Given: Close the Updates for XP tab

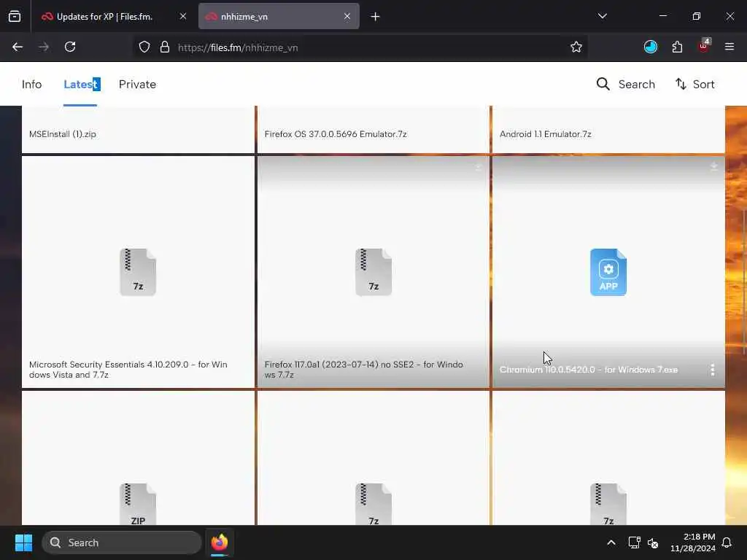Looking at the screenshot, I should 183,16.
